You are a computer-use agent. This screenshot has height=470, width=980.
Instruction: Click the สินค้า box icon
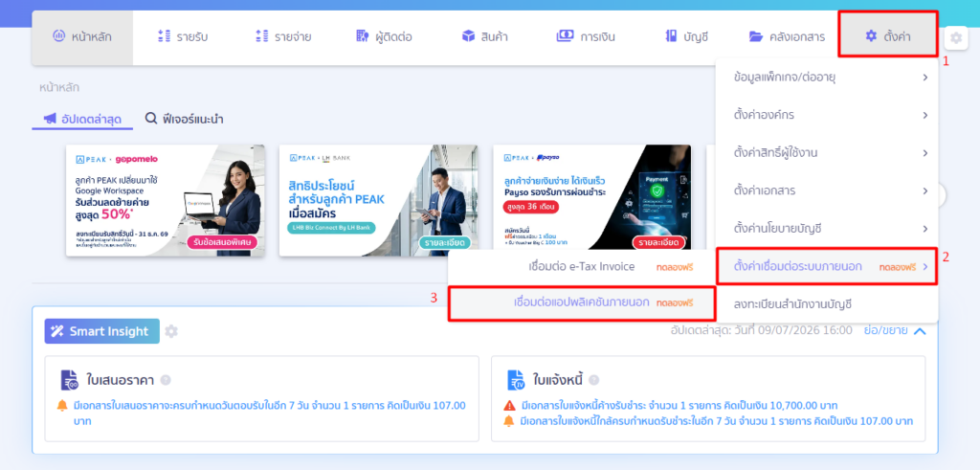[x=468, y=37]
